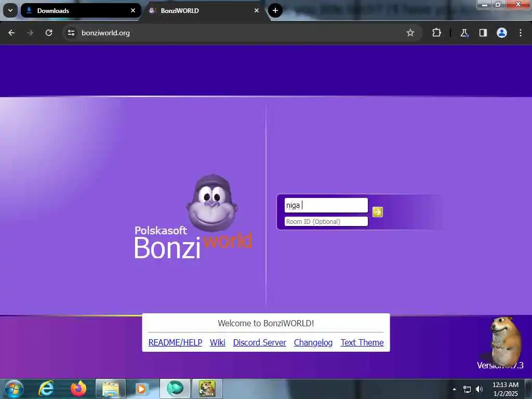Launch Firefox from the taskbar
Image resolution: width=532 pixels, height=399 pixels.
[78, 389]
